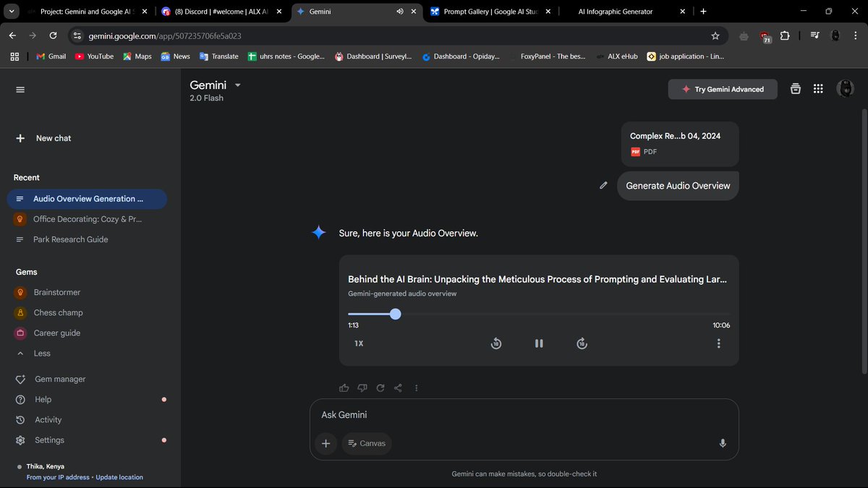Click Update location link
This screenshot has width=868, height=488.
point(119,477)
